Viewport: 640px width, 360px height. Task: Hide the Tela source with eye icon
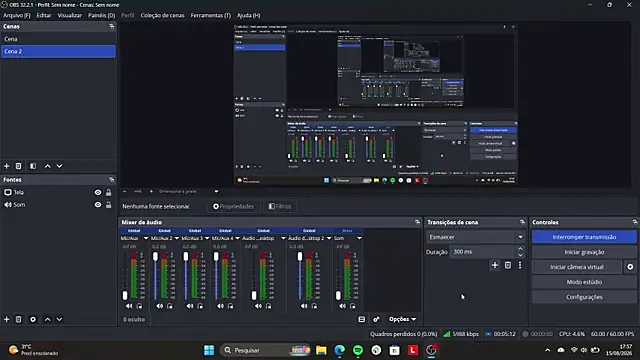[98, 192]
